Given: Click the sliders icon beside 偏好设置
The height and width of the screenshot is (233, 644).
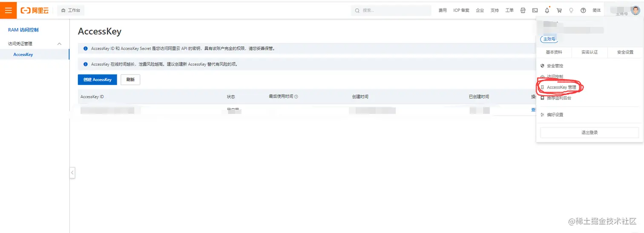Looking at the screenshot, I should click(x=542, y=115).
